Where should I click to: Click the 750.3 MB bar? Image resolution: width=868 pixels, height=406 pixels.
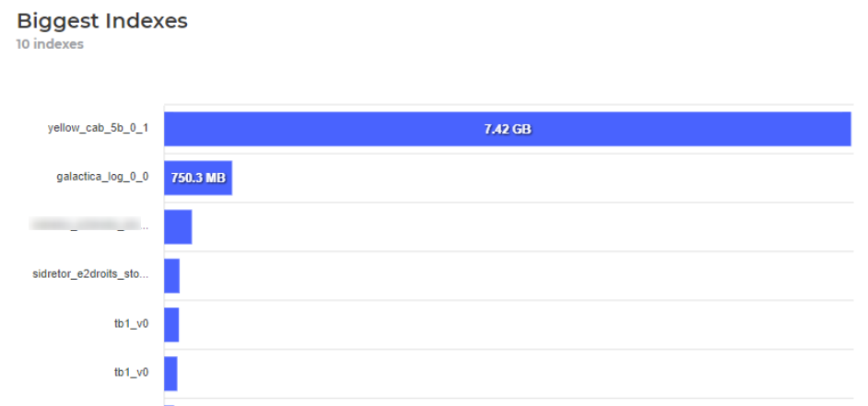tap(198, 178)
